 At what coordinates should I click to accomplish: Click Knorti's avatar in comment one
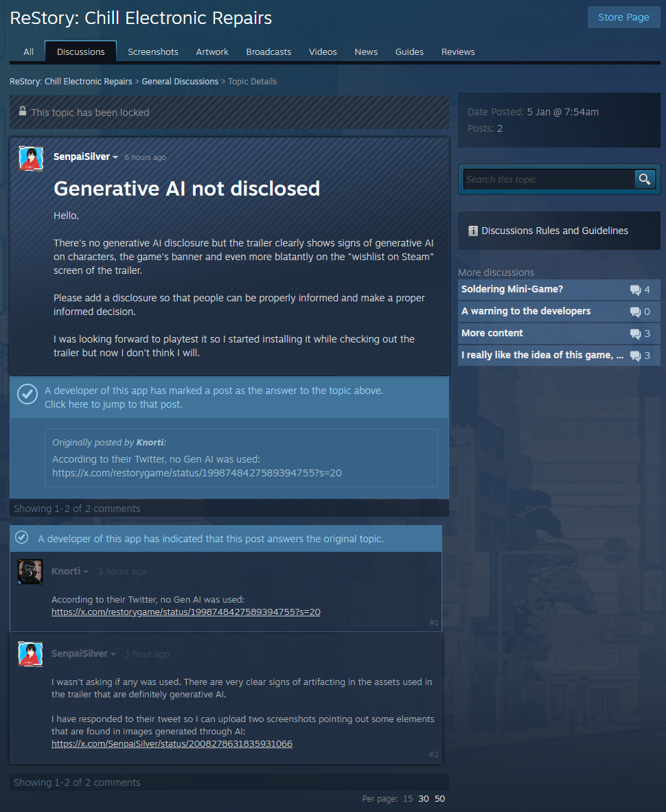pyautogui.click(x=30, y=572)
